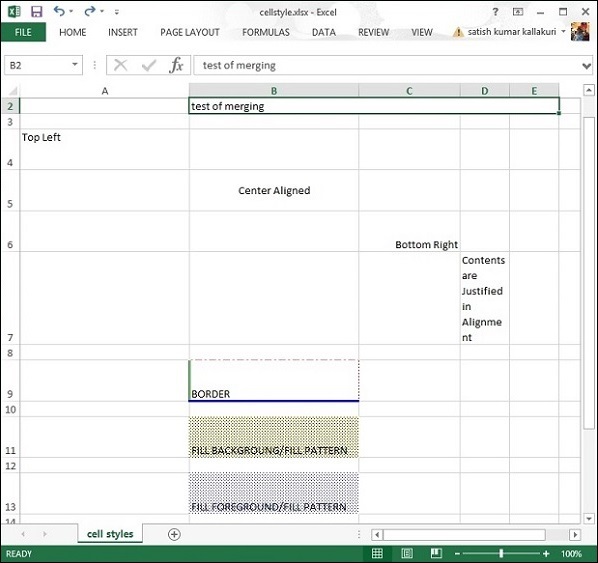Click the zoom slider handle in the status bar

[x=501, y=553]
